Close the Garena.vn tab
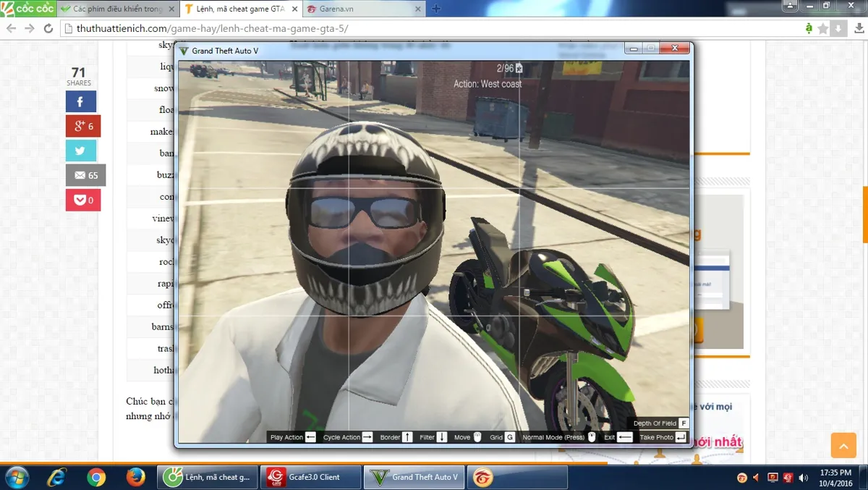868x490 pixels. [418, 9]
